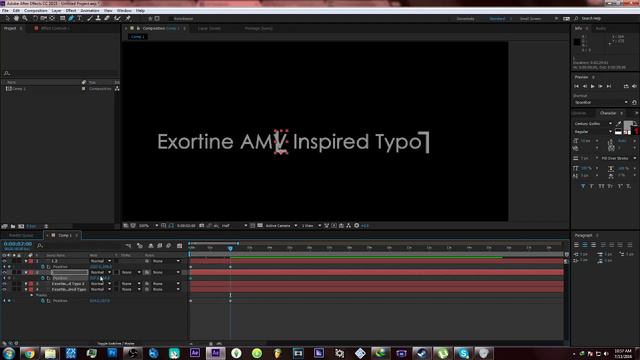This screenshot has width=640, height=360.
Task: Open the Layer menu
Action: pos(57,11)
